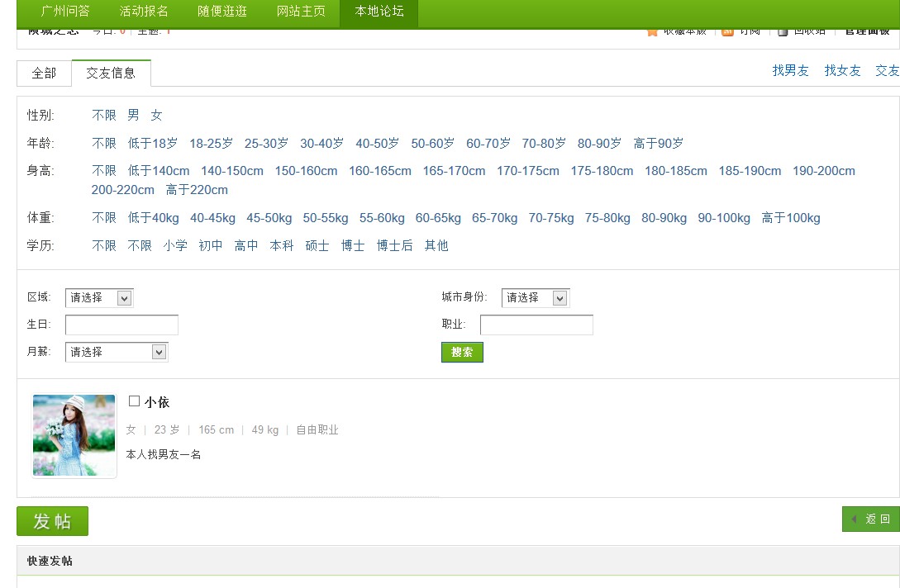Filter age by 18-25岁
The image size is (900, 588).
[212, 144]
